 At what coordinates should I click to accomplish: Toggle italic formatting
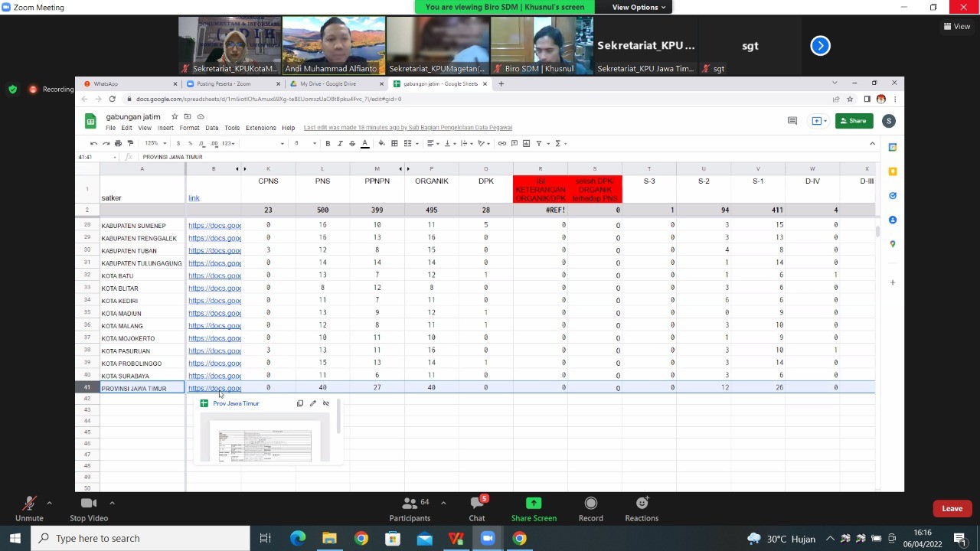coord(340,143)
